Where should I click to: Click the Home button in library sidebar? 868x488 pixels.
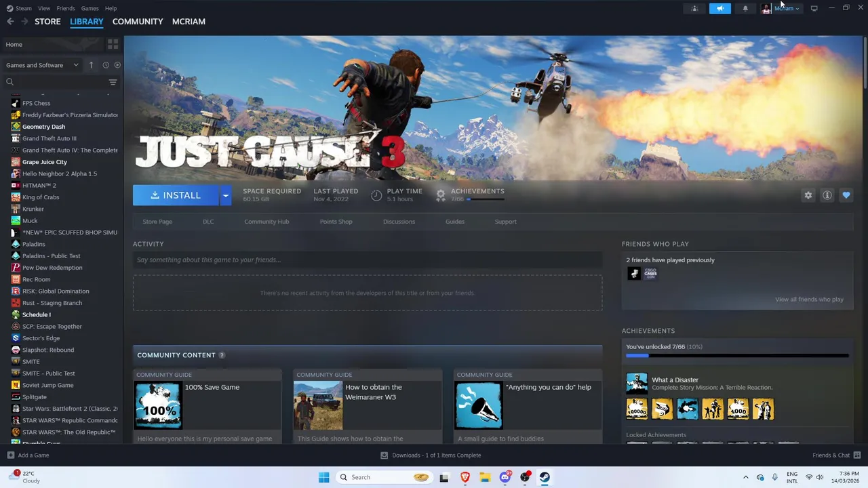point(53,44)
